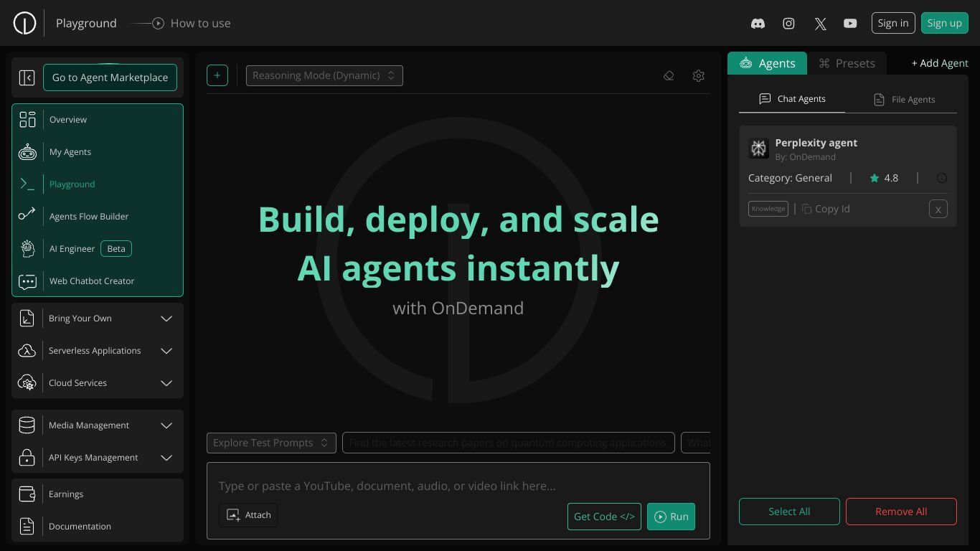Remove Perplexity agent with x button
The image size is (980, 551).
click(938, 209)
